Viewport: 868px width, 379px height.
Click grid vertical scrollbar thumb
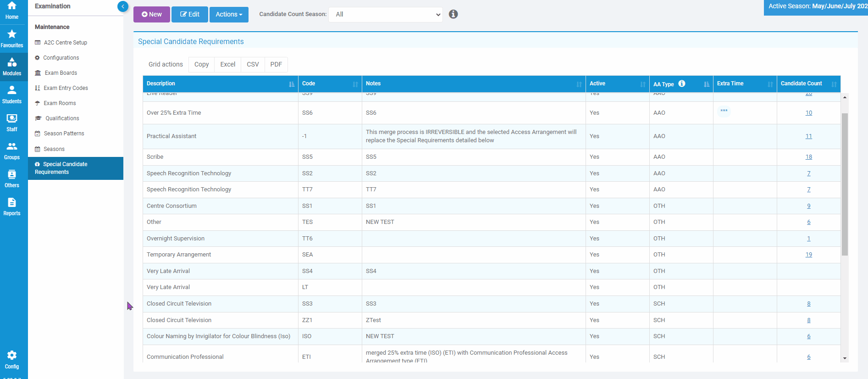[845, 184]
